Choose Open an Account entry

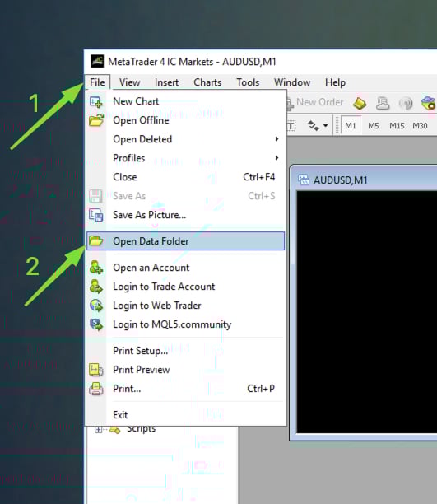[x=185, y=268]
